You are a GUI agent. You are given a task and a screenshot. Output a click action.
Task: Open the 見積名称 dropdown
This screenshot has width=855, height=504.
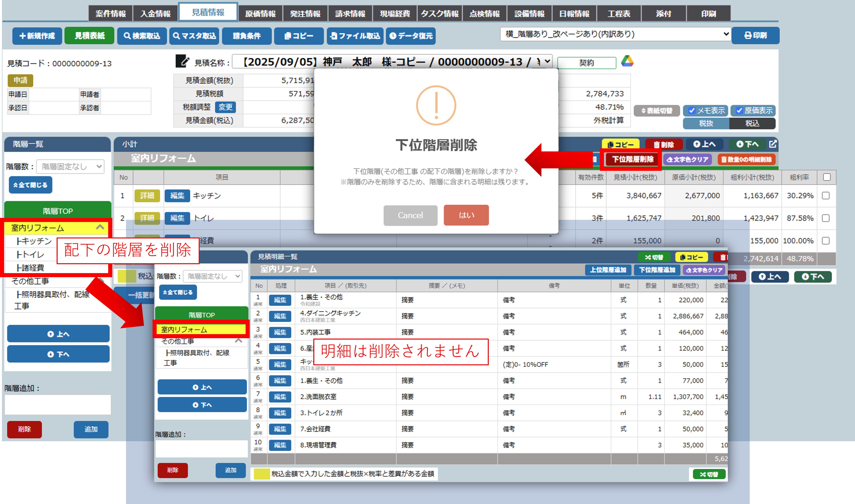tap(392, 61)
